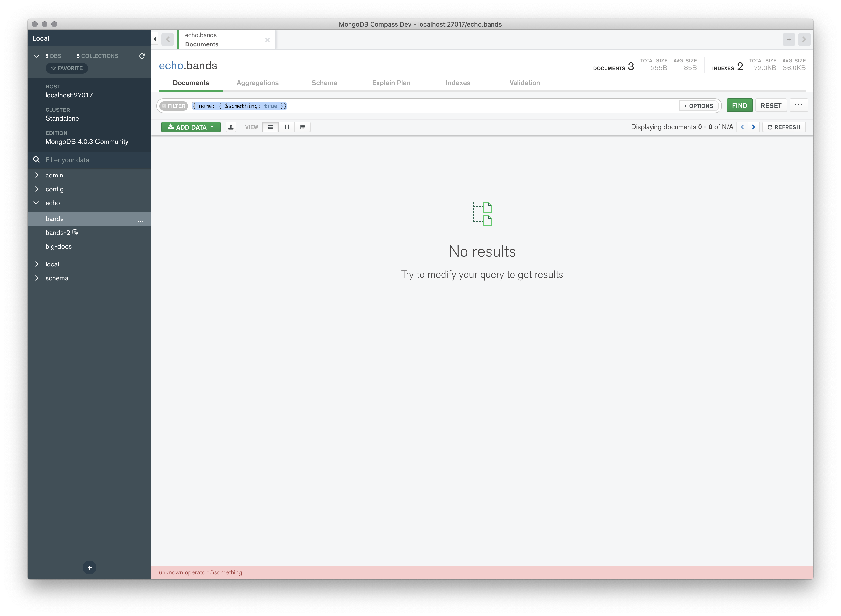841x616 pixels.
Task: Switch to table view
Action: (x=303, y=127)
